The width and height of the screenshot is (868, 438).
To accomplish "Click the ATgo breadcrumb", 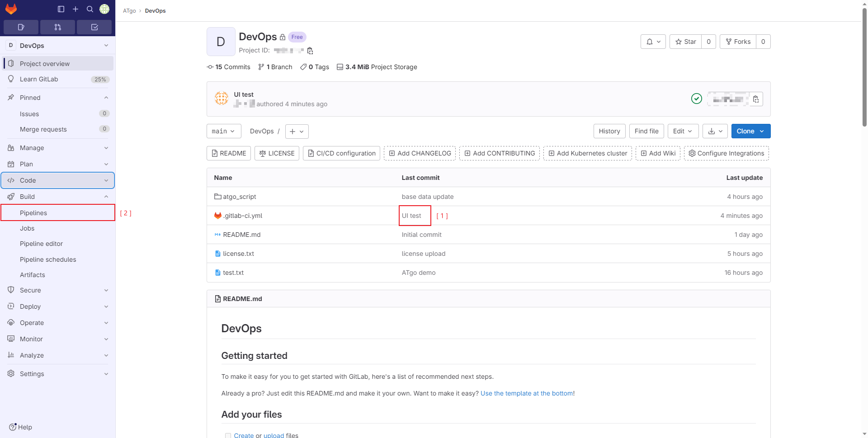I will (x=129, y=11).
